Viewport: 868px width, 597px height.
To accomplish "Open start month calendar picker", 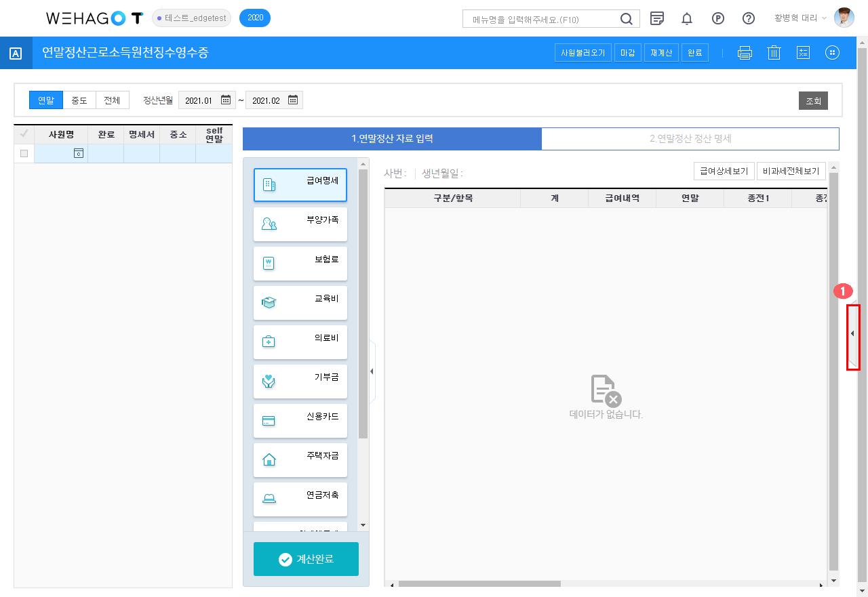I will [x=226, y=100].
